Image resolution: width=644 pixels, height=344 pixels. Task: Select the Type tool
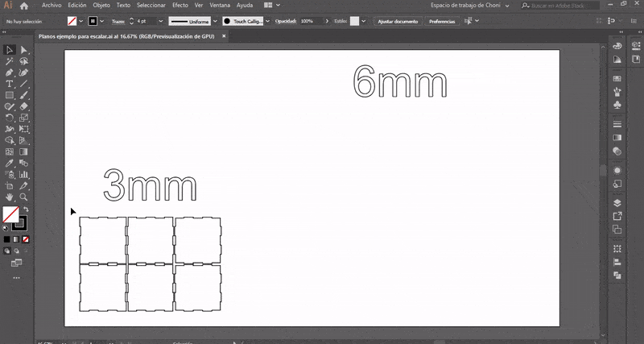10,84
